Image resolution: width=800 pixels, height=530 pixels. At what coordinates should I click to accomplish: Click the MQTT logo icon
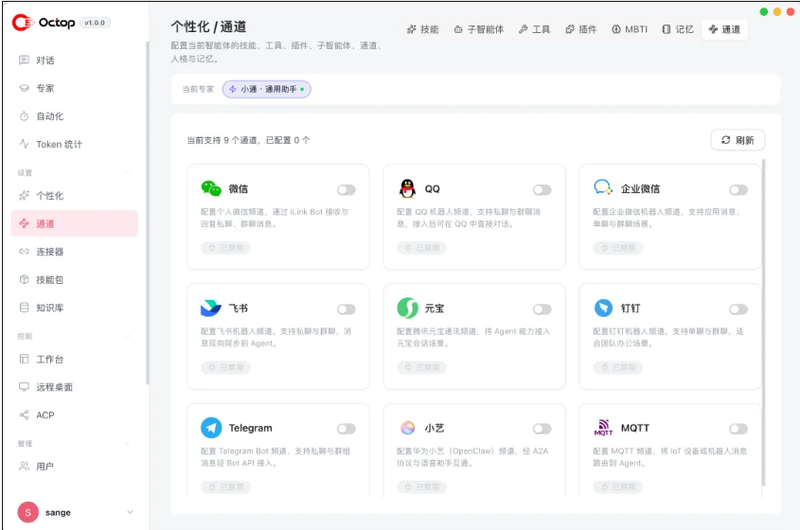coord(603,427)
